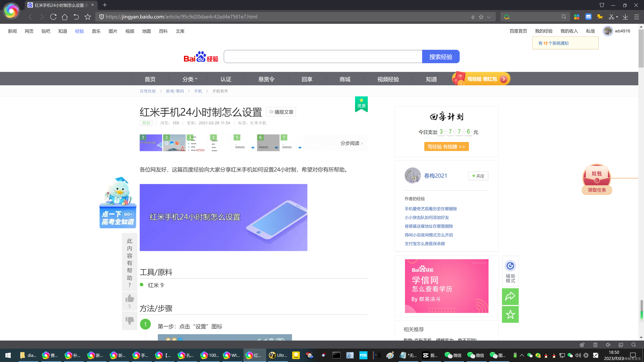Click the browser home icon

[x=65, y=17]
